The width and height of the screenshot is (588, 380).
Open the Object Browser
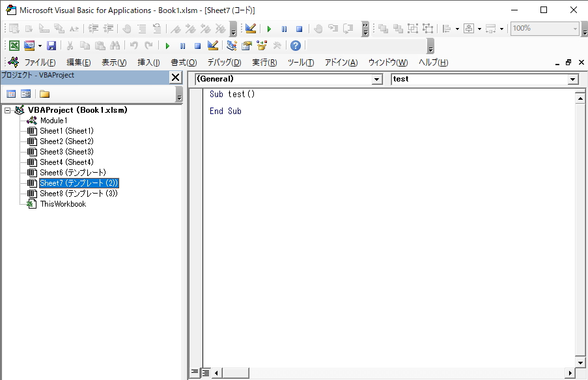point(262,46)
